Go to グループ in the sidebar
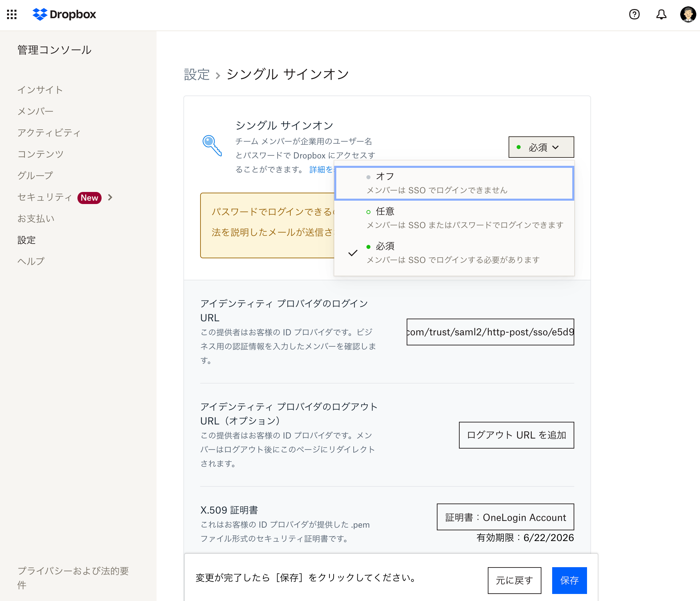 [x=36, y=176]
